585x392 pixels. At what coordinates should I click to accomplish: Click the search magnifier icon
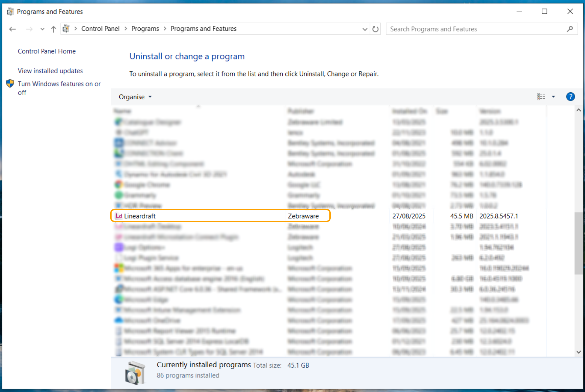pos(570,29)
